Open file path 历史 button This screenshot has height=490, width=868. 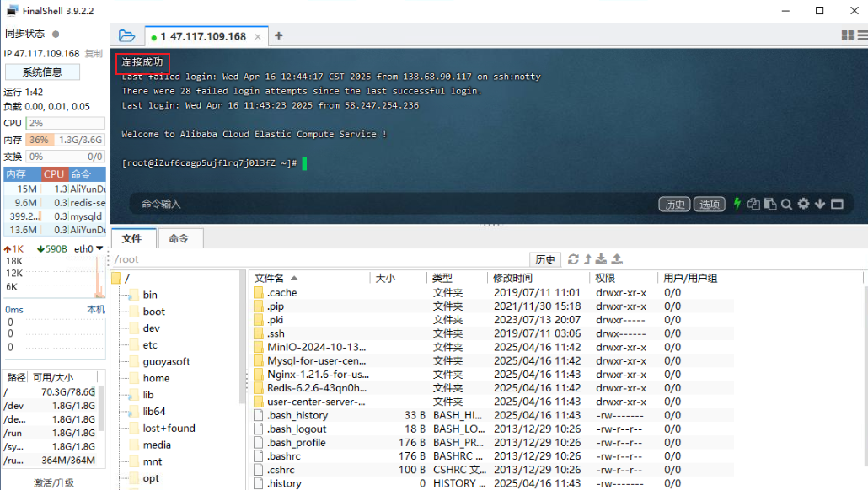545,259
